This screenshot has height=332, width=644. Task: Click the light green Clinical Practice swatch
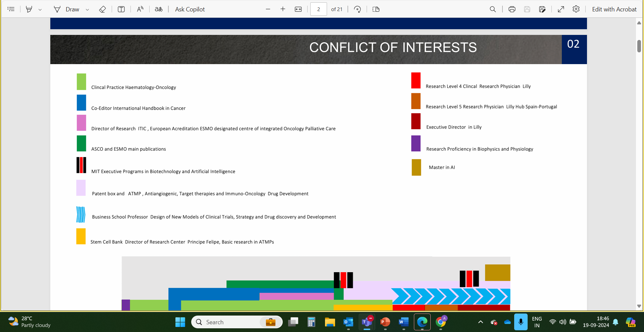coord(81,82)
